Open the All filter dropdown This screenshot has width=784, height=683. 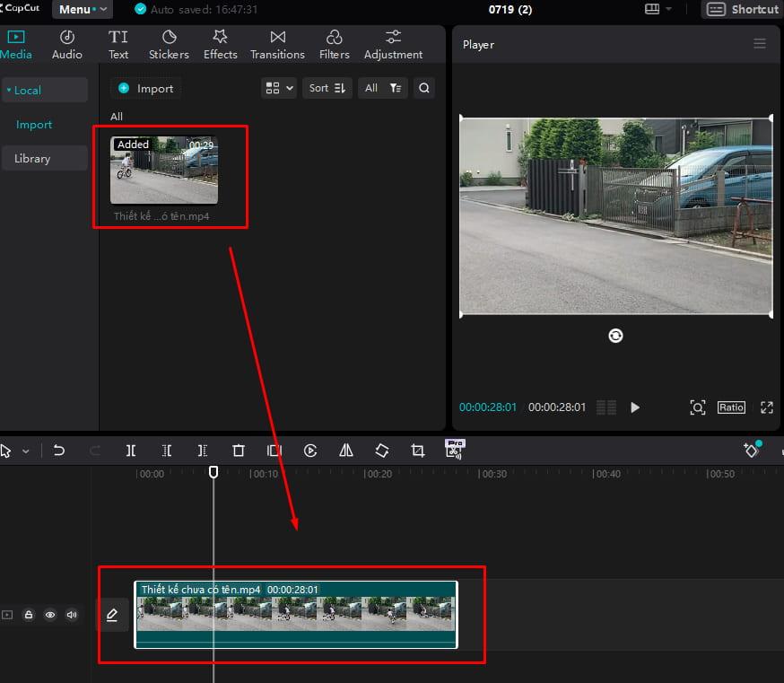point(382,88)
